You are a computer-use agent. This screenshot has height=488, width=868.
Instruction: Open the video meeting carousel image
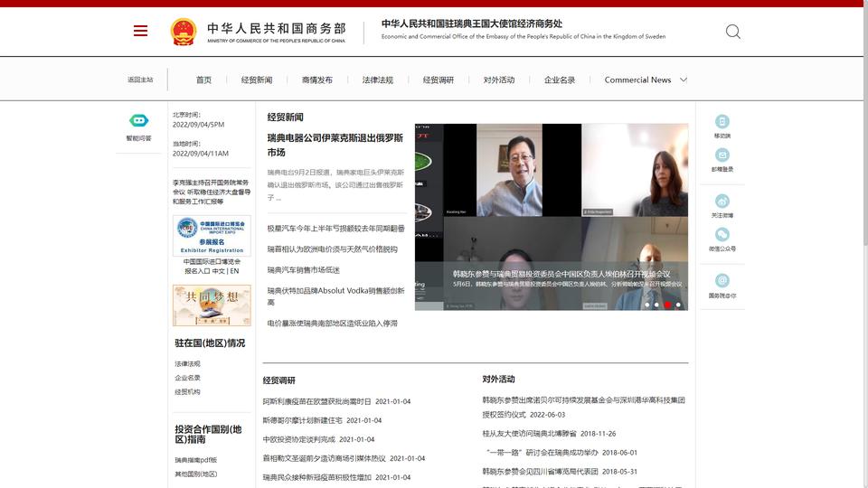(x=552, y=217)
